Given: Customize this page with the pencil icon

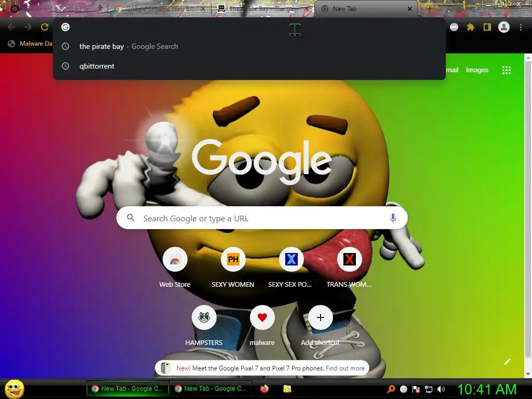Looking at the screenshot, I should [x=508, y=362].
